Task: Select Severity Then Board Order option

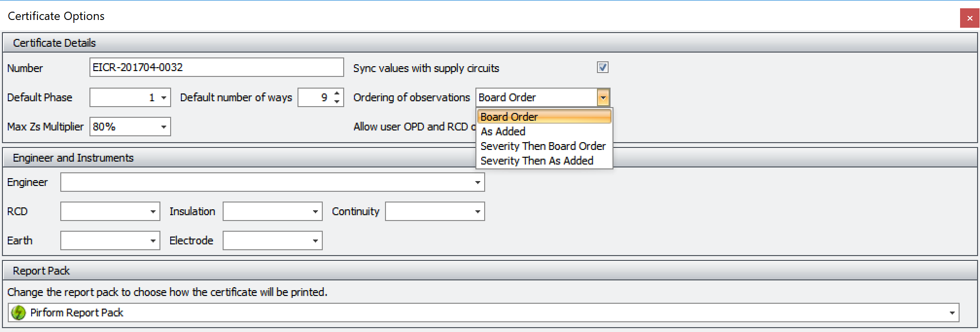Action: click(542, 146)
